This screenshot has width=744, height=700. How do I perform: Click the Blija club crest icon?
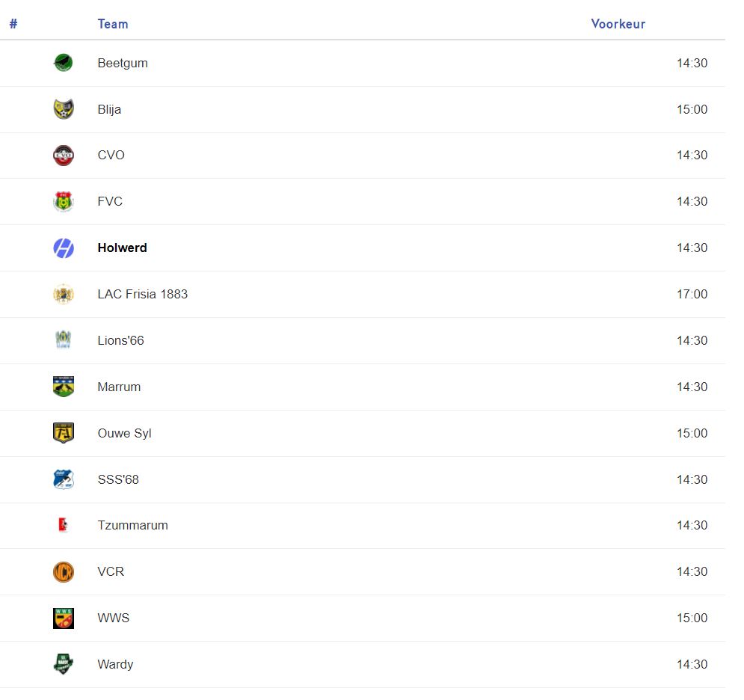pos(64,109)
